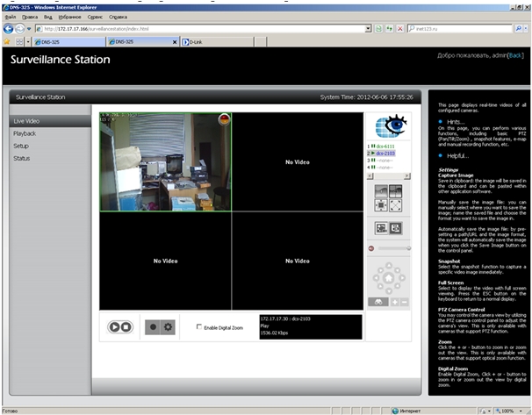532x415 pixels.
Task: Enable the Digital Zoom checkbox
Action: tap(199, 326)
